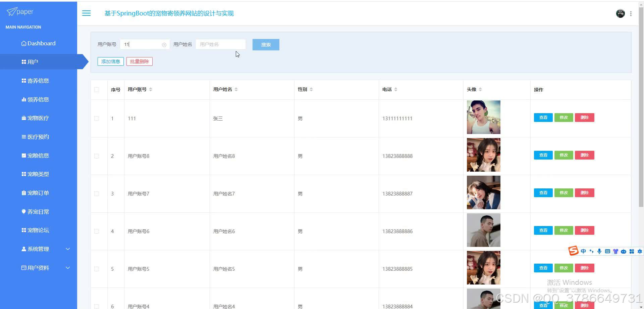Click the Dashboard home icon
The height and width of the screenshot is (309, 644).
tap(24, 43)
